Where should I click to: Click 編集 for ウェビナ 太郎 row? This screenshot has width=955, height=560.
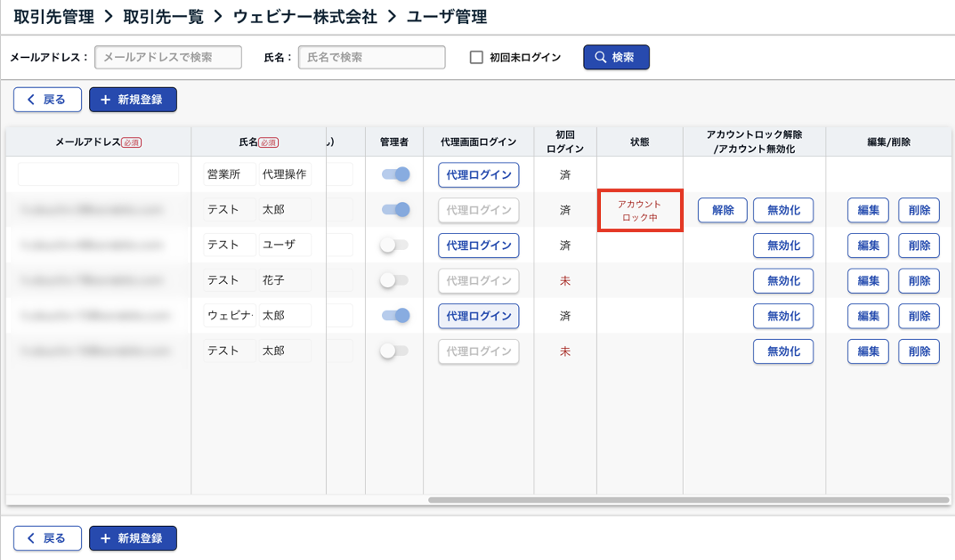tap(868, 316)
